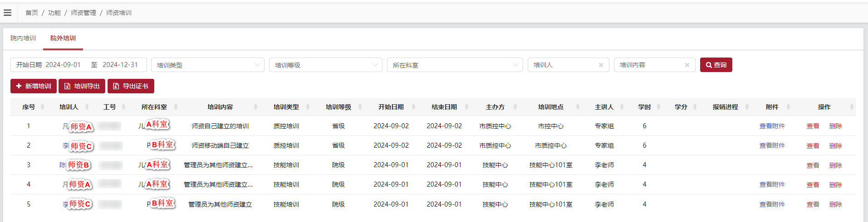Screen dimensions: 868x222
Task: Open 查看附件 for row 2
Action: 772,145
